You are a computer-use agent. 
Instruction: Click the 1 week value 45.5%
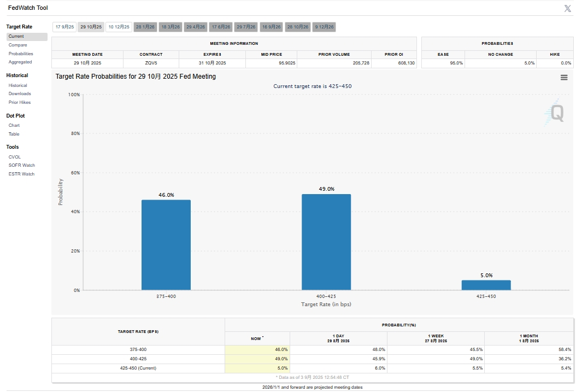(476, 350)
